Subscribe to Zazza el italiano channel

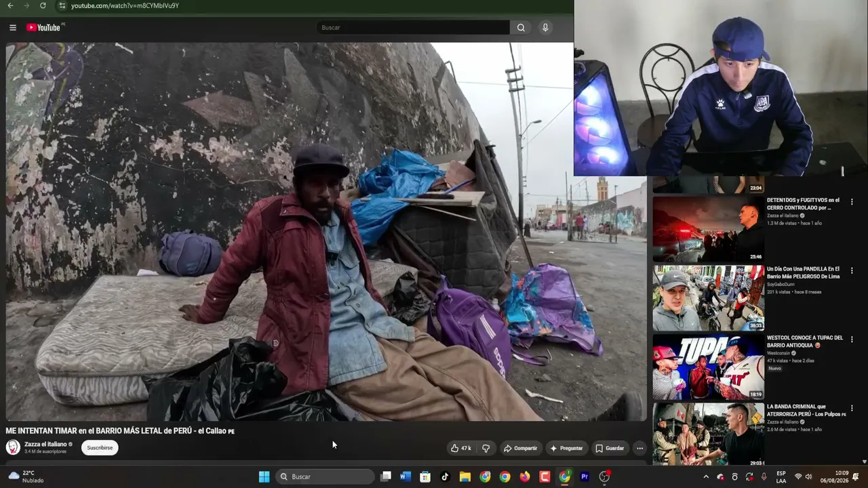tap(100, 447)
